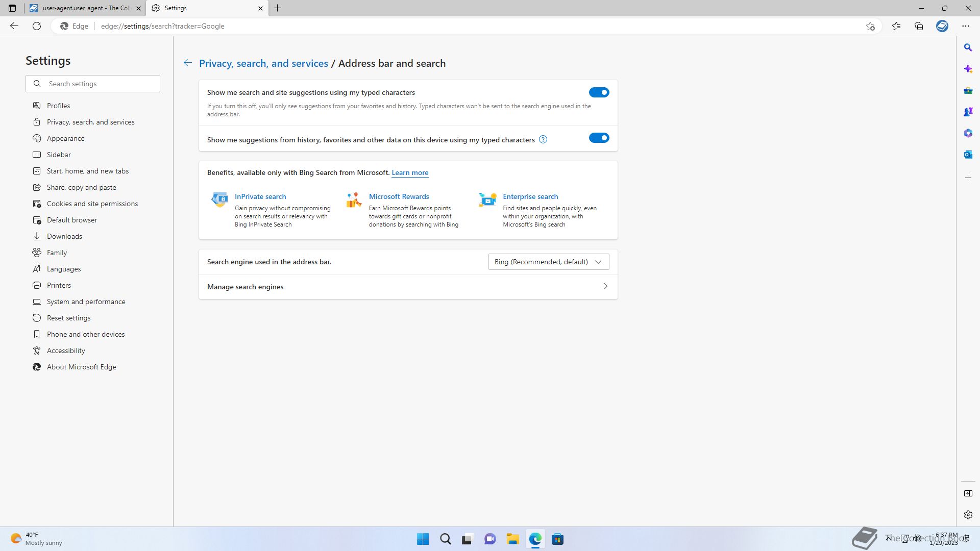980x551 pixels.
Task: Click the Refresh page icon
Action: (37, 26)
